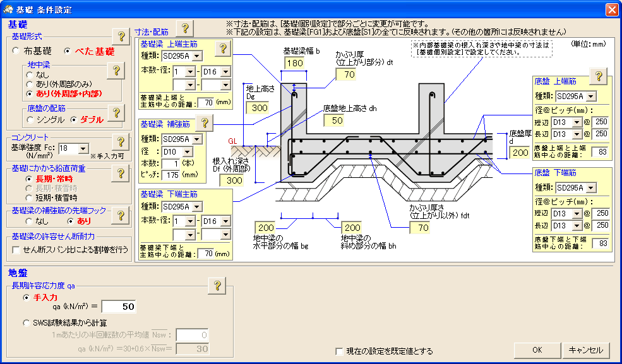622x364 pixels.
Task: Open help for 地中梁 options
Action: [x=116, y=71]
